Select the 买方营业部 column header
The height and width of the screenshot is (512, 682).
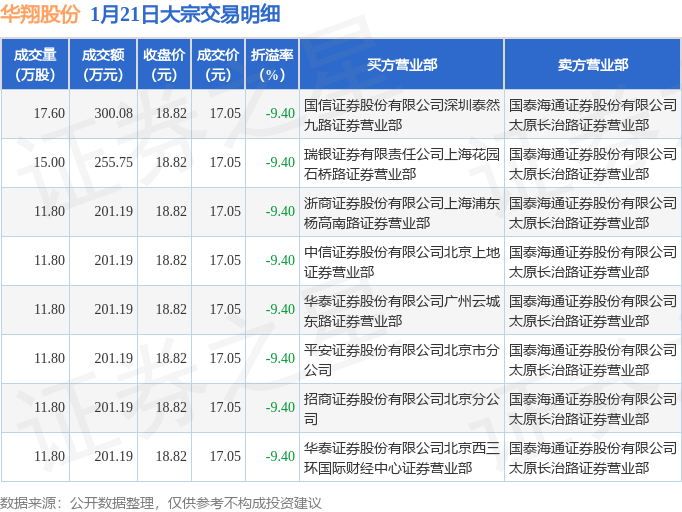401,64
